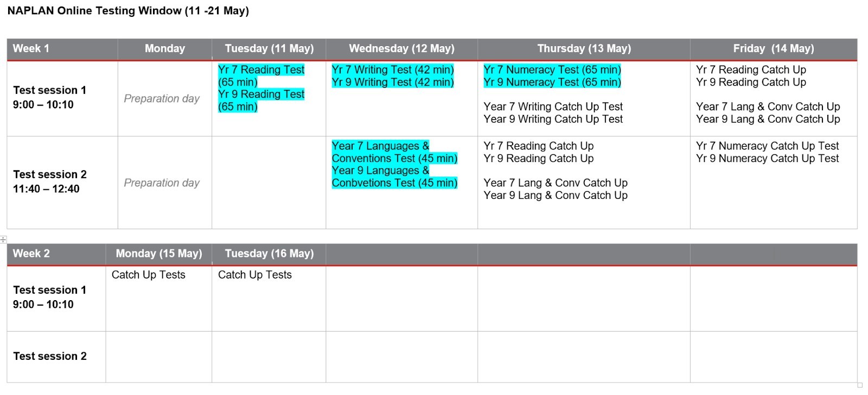Click Catch Up Tests under Monday (15 May)
The image size is (868, 395).
(x=148, y=275)
